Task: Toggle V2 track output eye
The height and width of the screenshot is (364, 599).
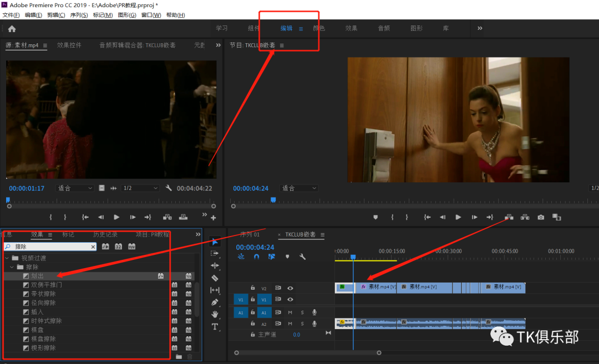Action: click(x=290, y=288)
